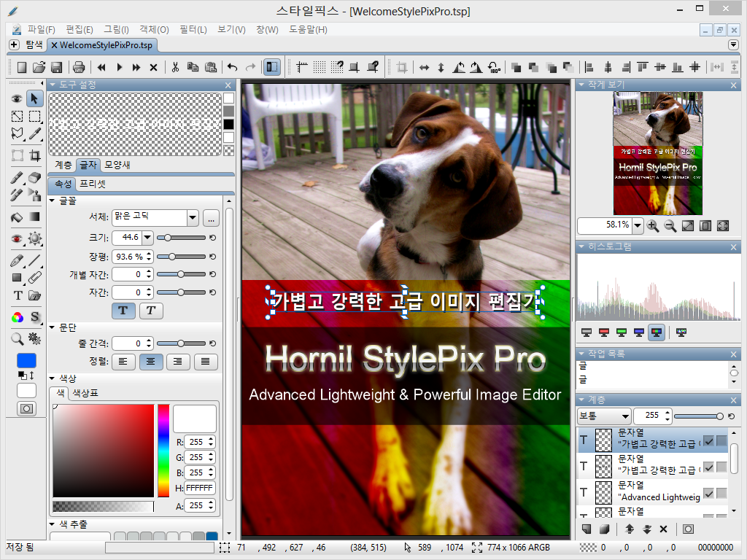Open the 보기(V) menu
Viewport: 747px width, 560px height.
pos(231,29)
